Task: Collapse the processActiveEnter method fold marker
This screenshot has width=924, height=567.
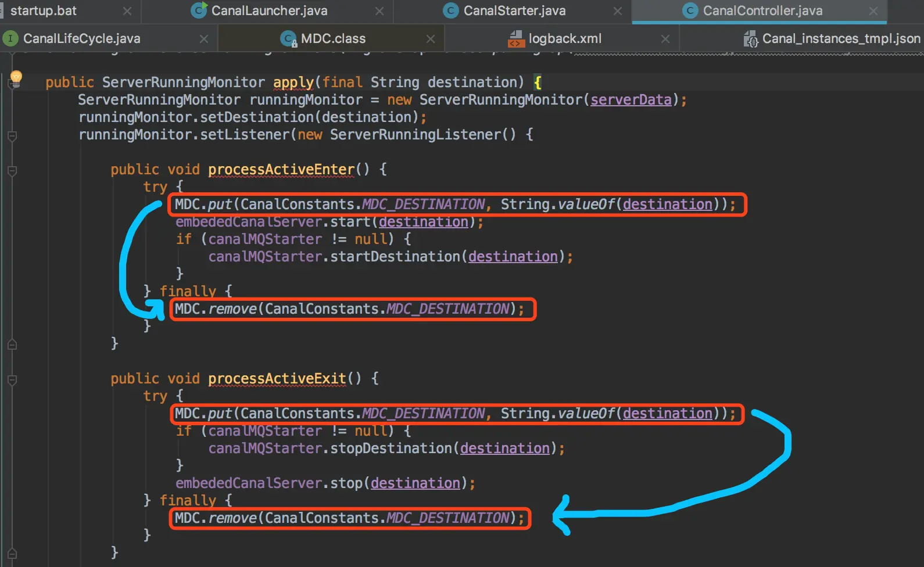Action: (x=12, y=171)
